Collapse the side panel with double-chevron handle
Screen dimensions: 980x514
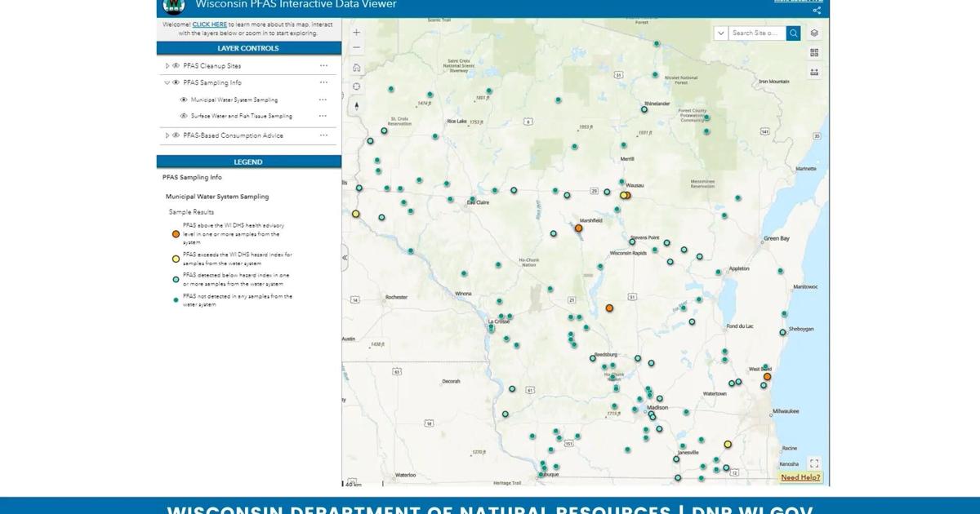(x=345, y=257)
